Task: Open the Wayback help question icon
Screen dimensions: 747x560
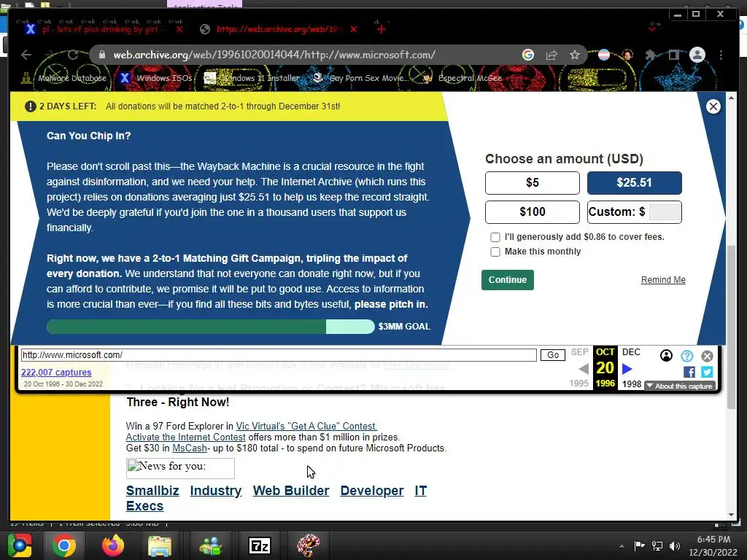Action: [x=686, y=356]
